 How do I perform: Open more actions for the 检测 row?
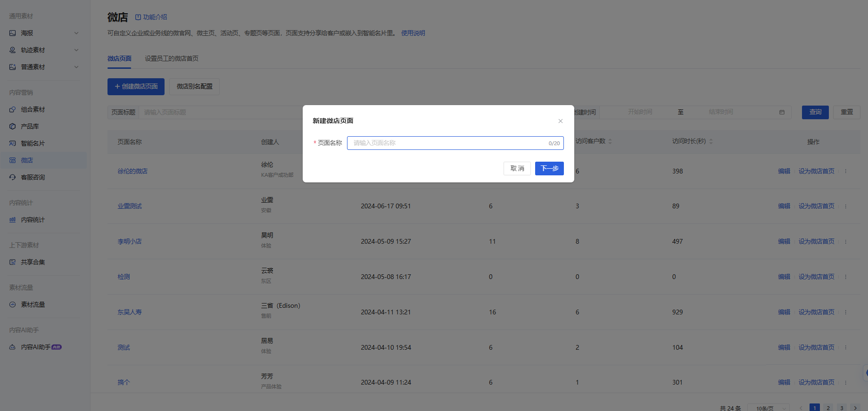click(846, 277)
